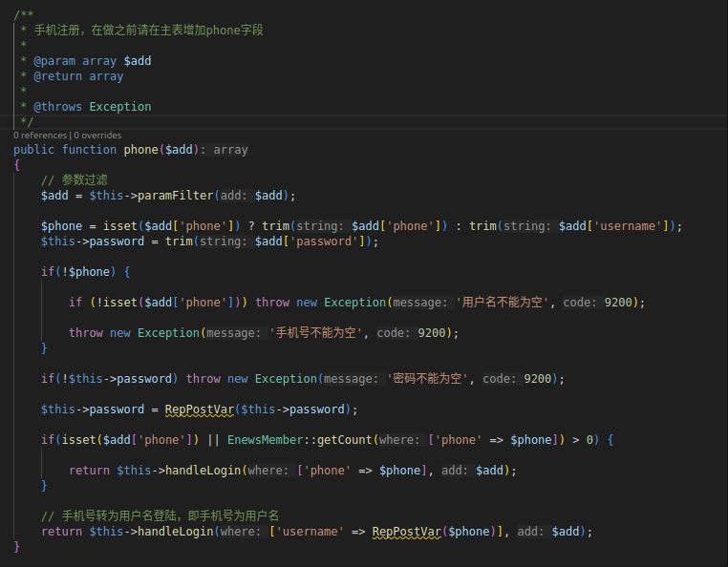Viewport: 728px width, 567px height.
Task: Click the '// 参数过滤' comment
Action: click(x=75, y=180)
